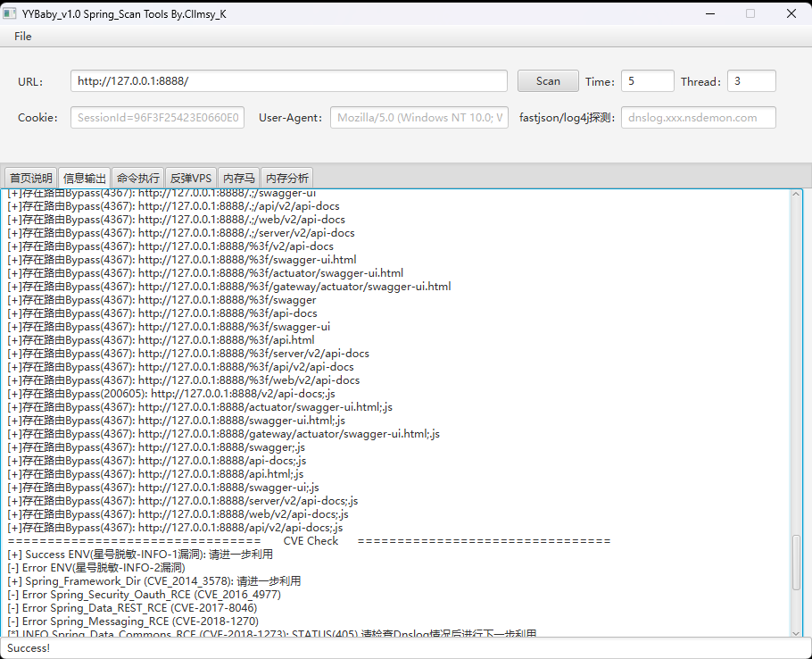Click the YYBaby app icon in title bar
The width and height of the screenshot is (812, 659).
(x=9, y=13)
